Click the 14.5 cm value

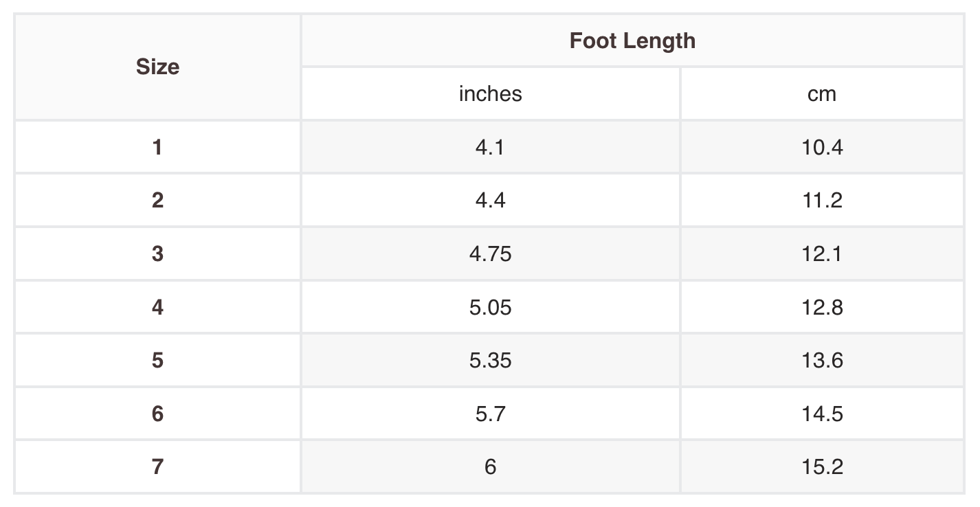tap(822, 414)
